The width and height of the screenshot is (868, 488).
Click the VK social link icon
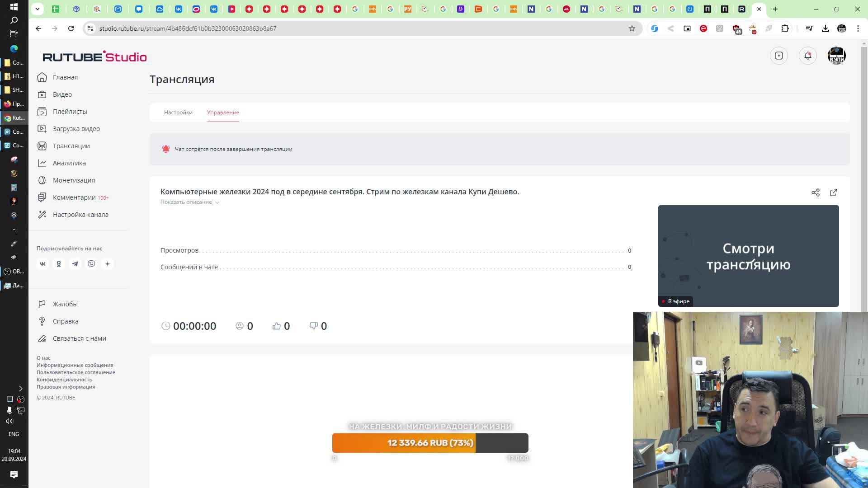tap(42, 264)
